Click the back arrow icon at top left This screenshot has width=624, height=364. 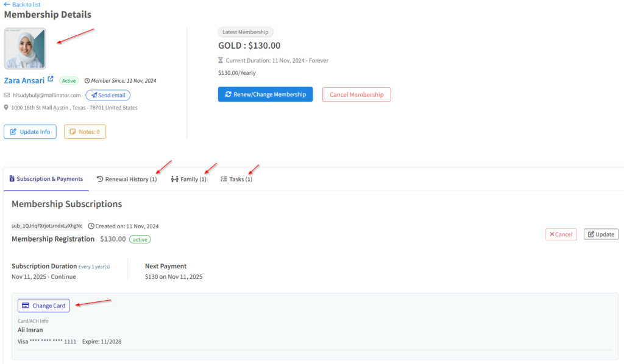coord(7,4)
